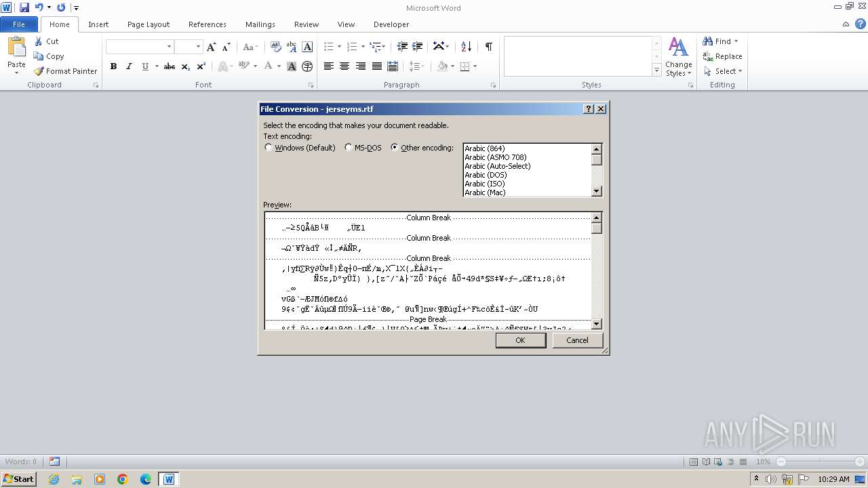
Task: Open the File tab
Action: click(19, 24)
